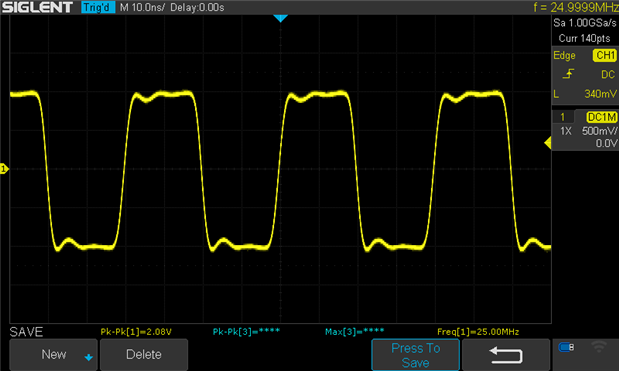
Task: Click the f = 24.9999MHz frequency counter
Action: click(x=576, y=7)
